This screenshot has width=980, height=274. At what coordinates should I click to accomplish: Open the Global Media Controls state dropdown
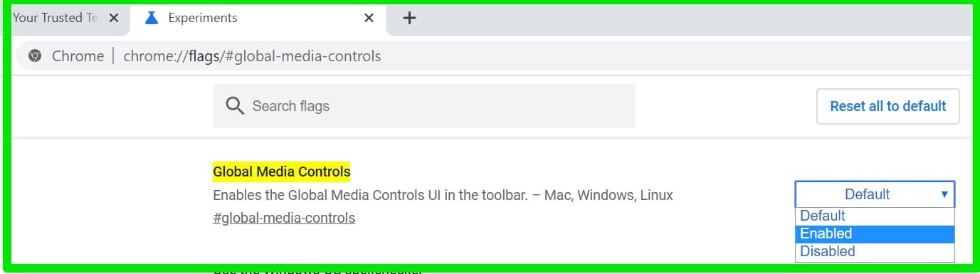[x=875, y=194]
